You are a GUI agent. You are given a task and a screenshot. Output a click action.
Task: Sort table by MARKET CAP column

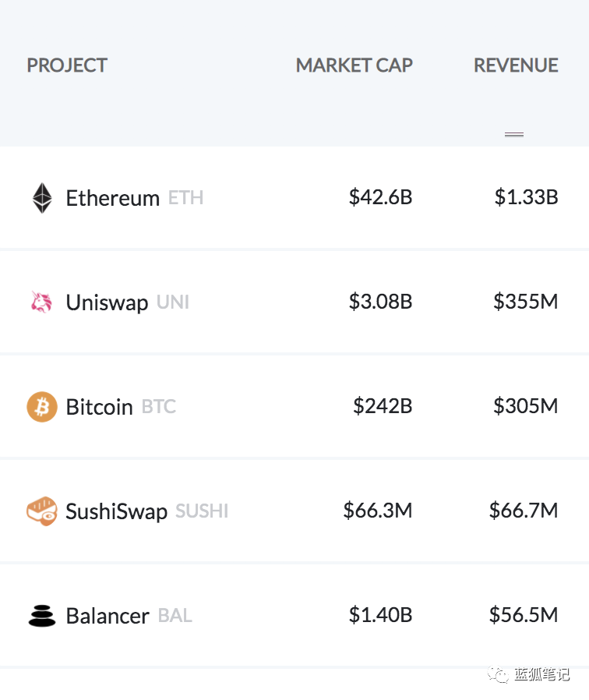(354, 65)
